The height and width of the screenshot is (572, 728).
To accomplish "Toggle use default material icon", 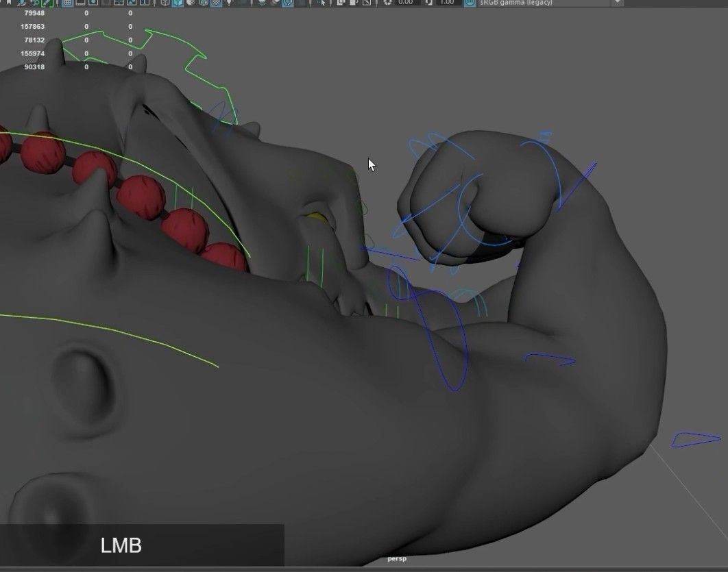I will point(191,3).
